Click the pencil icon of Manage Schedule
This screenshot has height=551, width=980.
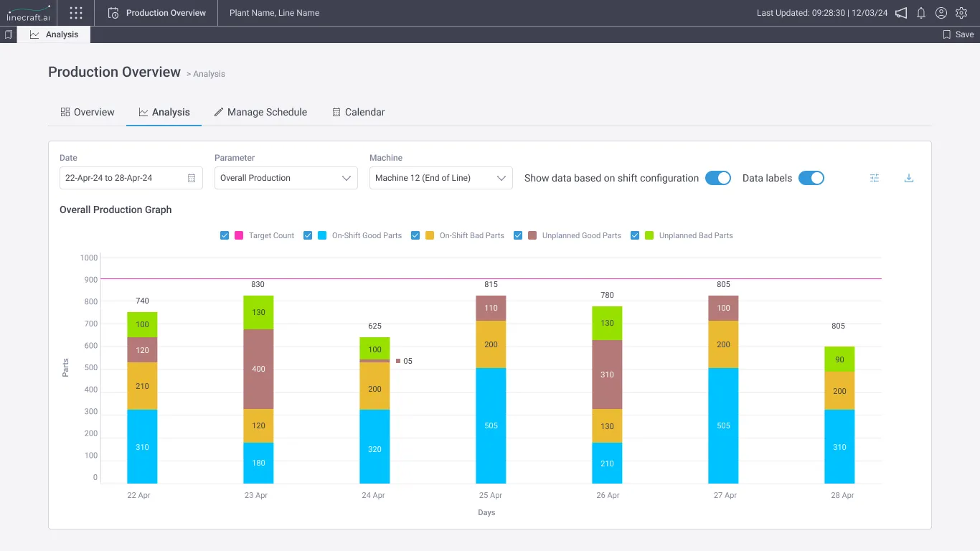pos(219,112)
